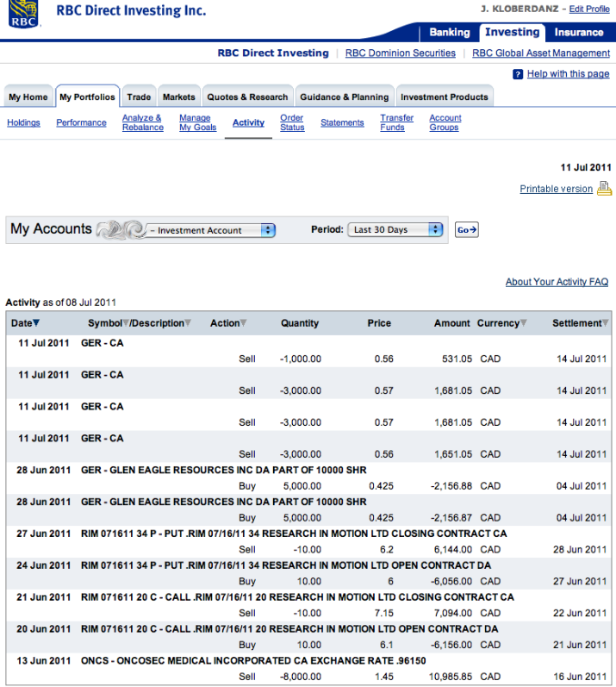Open the Quotes & Research tab
The height and width of the screenshot is (687, 616).
pyautogui.click(x=247, y=97)
